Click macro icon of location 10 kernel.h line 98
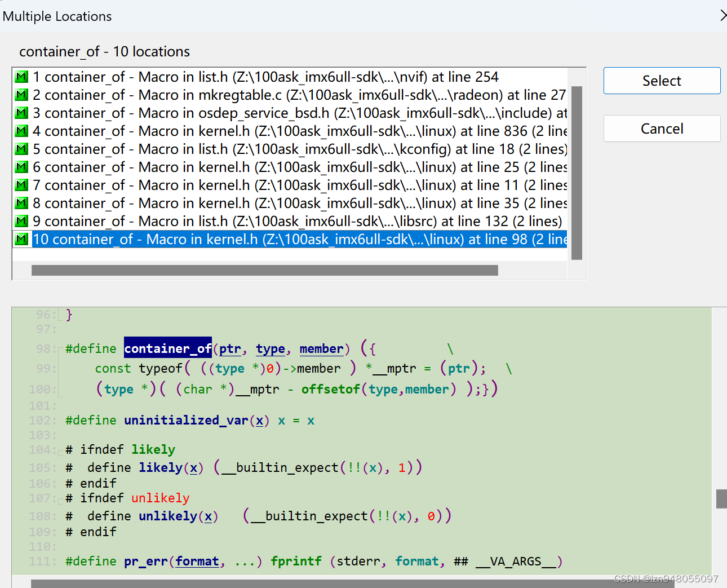This screenshot has width=727, height=588. coord(21,239)
